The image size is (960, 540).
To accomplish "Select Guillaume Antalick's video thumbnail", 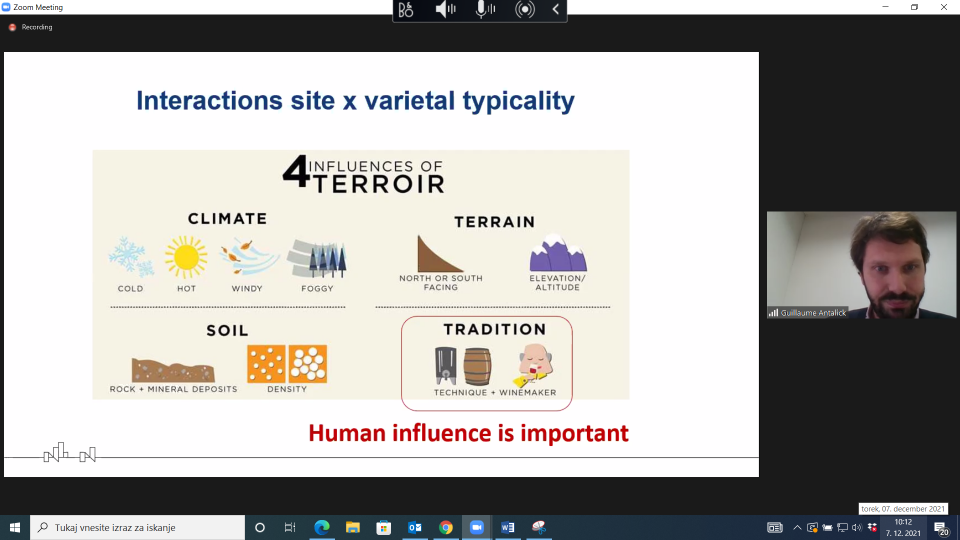I will (x=861, y=265).
